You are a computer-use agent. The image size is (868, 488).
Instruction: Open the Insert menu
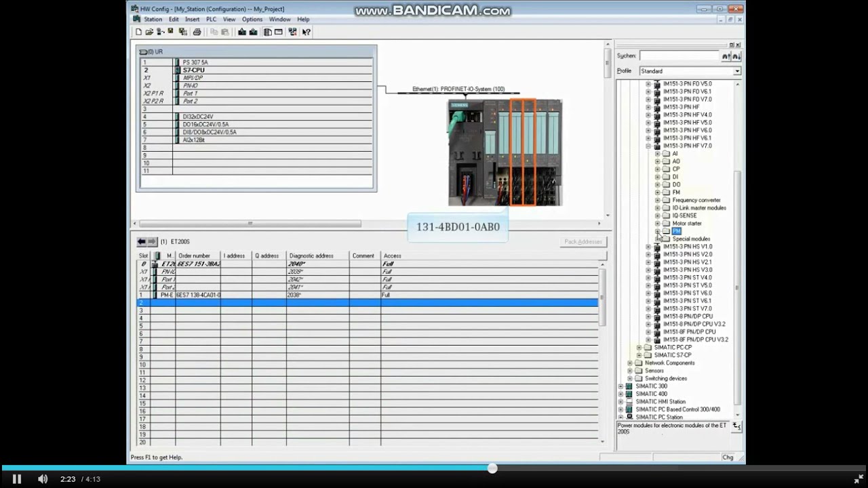192,20
